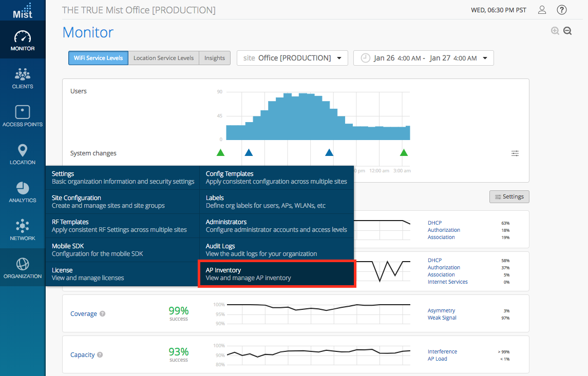
Task: Zoom in with magnifier plus icon
Action: pyautogui.click(x=555, y=31)
